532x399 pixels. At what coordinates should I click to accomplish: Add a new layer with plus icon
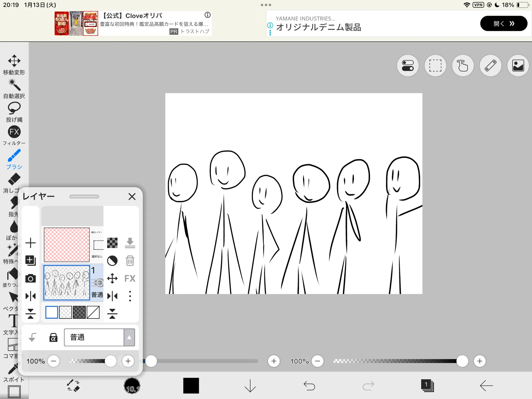point(30,243)
